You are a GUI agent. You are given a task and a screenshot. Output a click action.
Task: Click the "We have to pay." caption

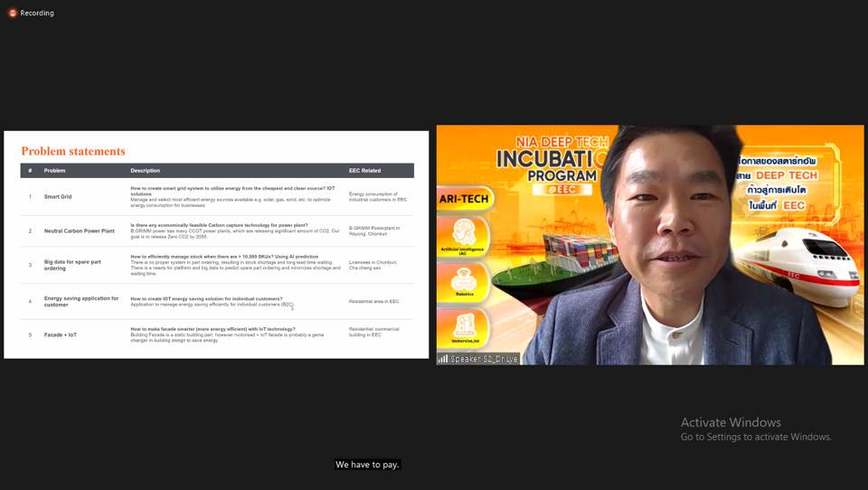coord(367,465)
